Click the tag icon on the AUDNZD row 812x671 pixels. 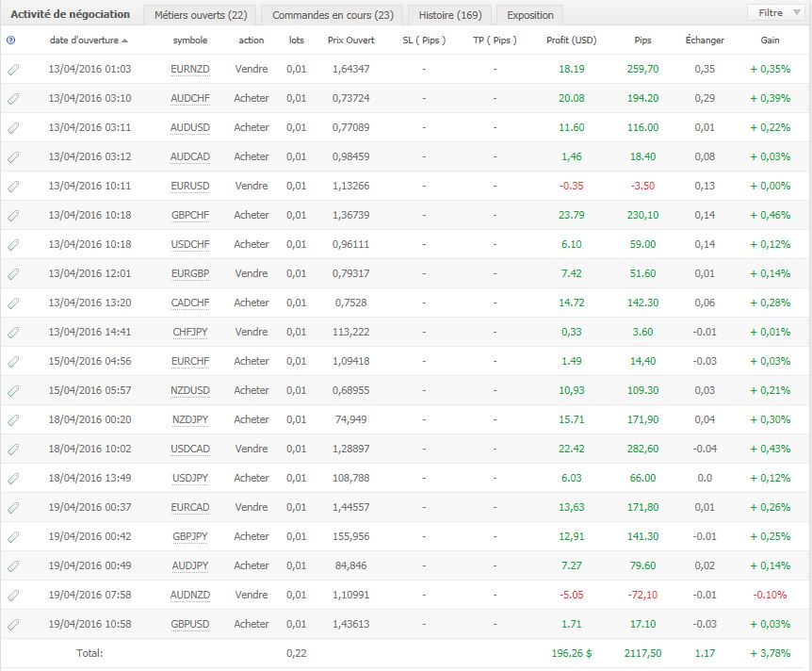click(x=13, y=596)
